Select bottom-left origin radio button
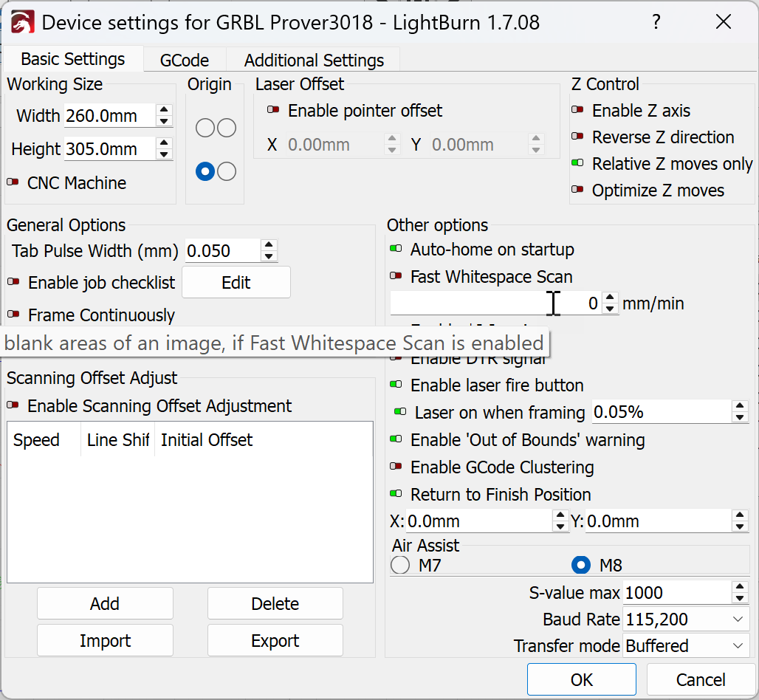The width and height of the screenshot is (759, 700). 205,171
